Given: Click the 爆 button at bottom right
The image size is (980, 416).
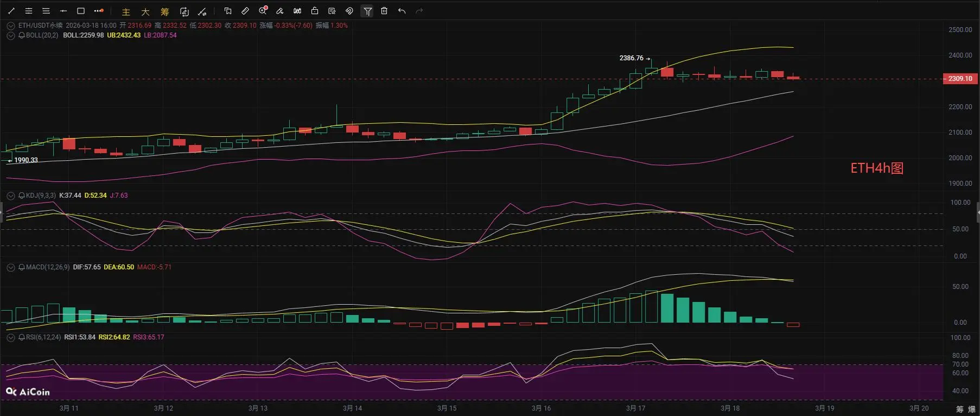Looking at the screenshot, I should click(972, 409).
